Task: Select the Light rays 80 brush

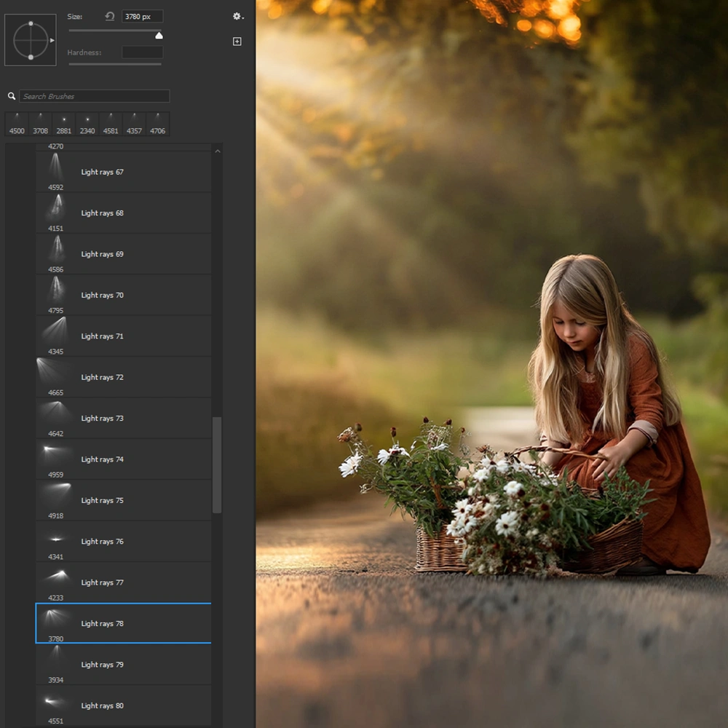Action: pos(102,705)
